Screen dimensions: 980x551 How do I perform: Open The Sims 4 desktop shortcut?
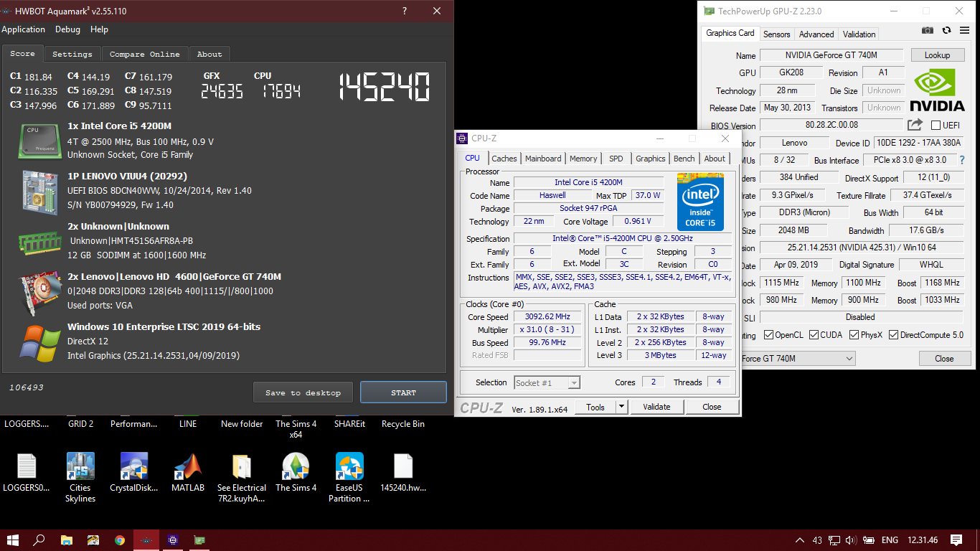[x=296, y=472]
